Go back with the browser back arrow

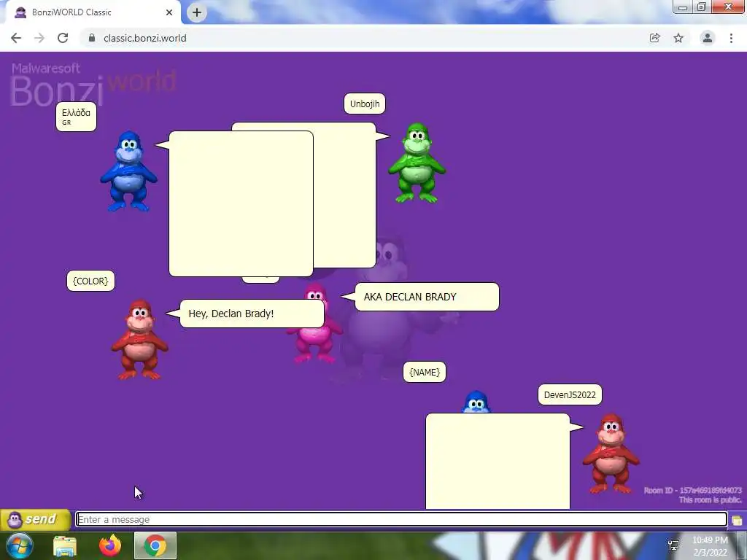coord(16,38)
